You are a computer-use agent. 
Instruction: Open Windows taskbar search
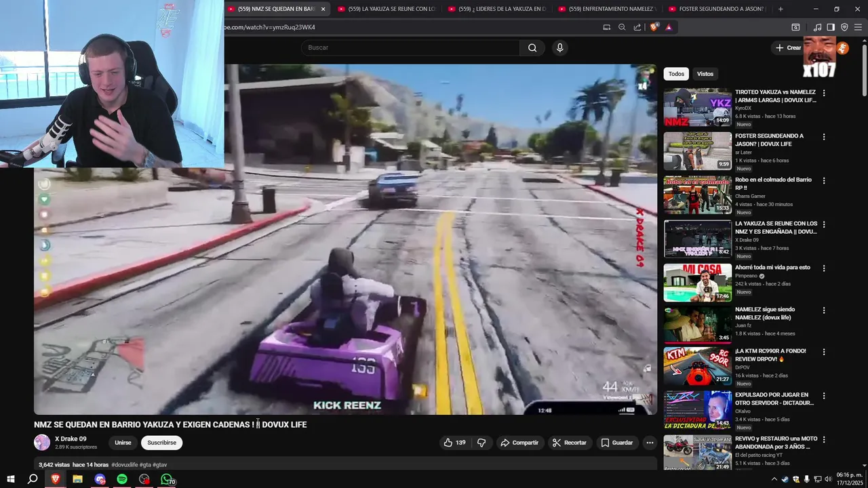click(33, 479)
